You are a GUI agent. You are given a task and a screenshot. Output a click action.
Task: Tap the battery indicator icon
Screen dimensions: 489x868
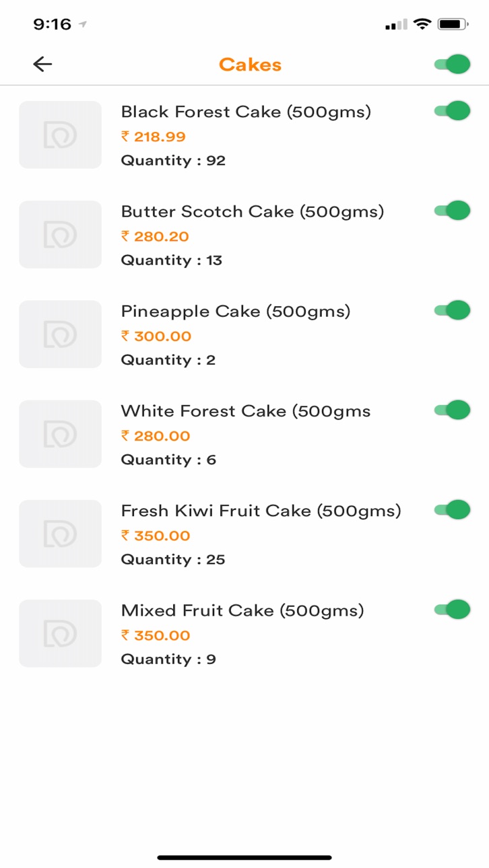[x=453, y=24]
